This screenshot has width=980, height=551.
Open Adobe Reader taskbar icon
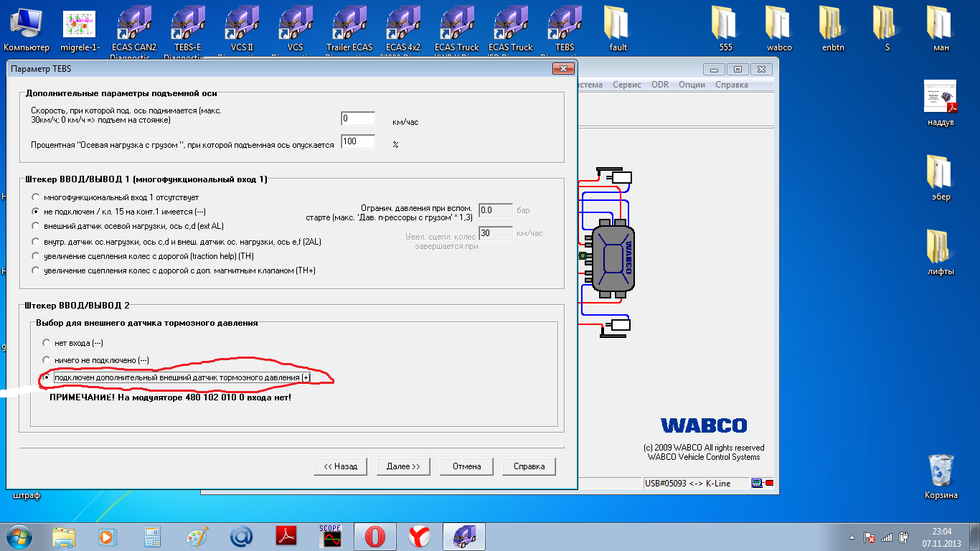coord(286,536)
